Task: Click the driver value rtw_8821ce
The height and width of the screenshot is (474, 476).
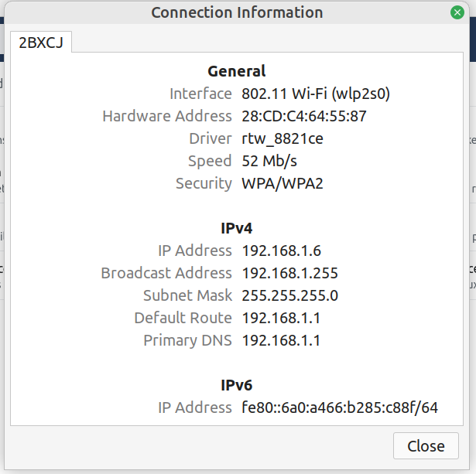Action: point(283,138)
